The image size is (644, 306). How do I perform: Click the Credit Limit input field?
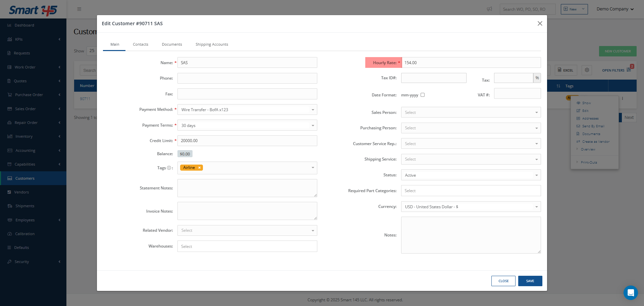click(247, 141)
